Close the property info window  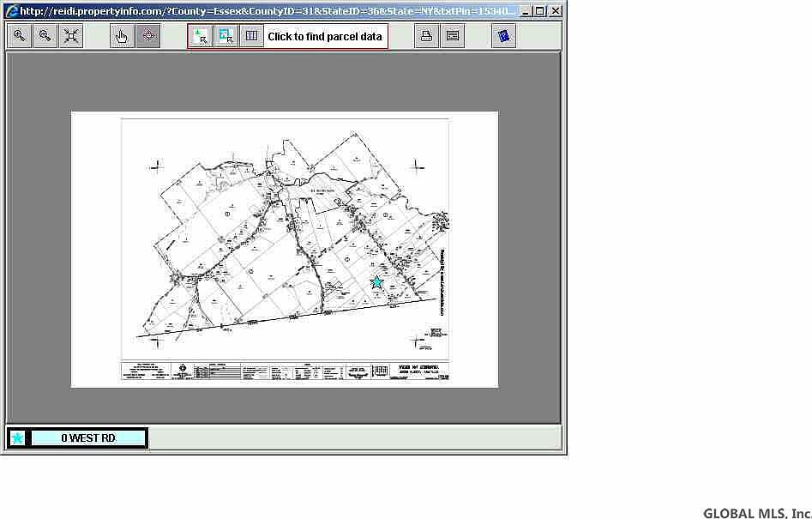(555, 11)
